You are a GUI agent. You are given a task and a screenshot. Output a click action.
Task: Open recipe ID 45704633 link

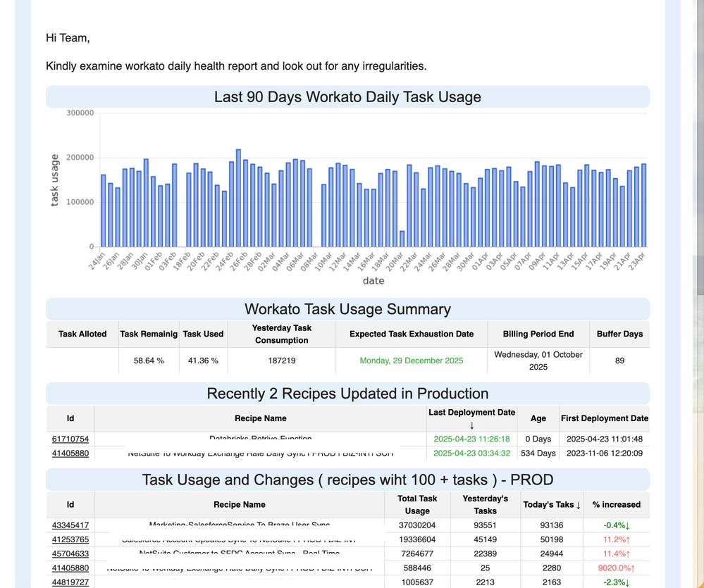70,554
